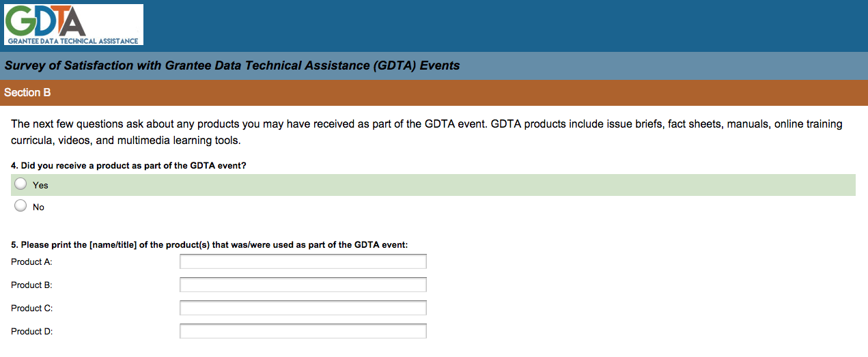Click the intro paragraph about GDTA products
The image size is (868, 357).
click(x=426, y=132)
